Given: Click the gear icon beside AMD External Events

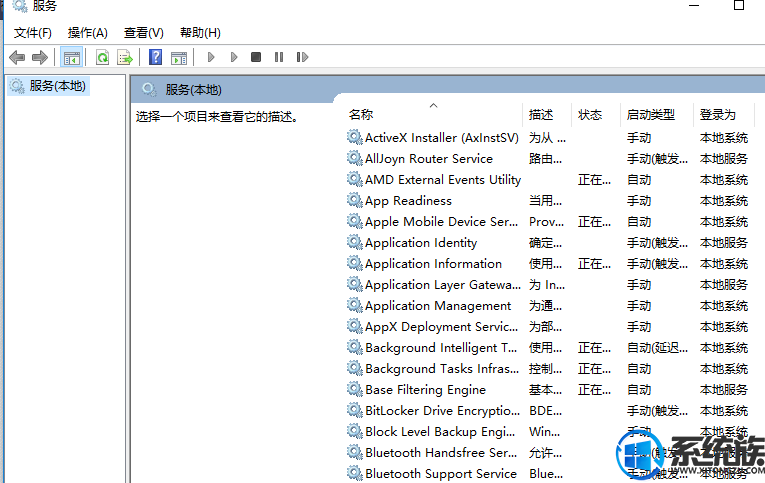Looking at the screenshot, I should 355,179.
